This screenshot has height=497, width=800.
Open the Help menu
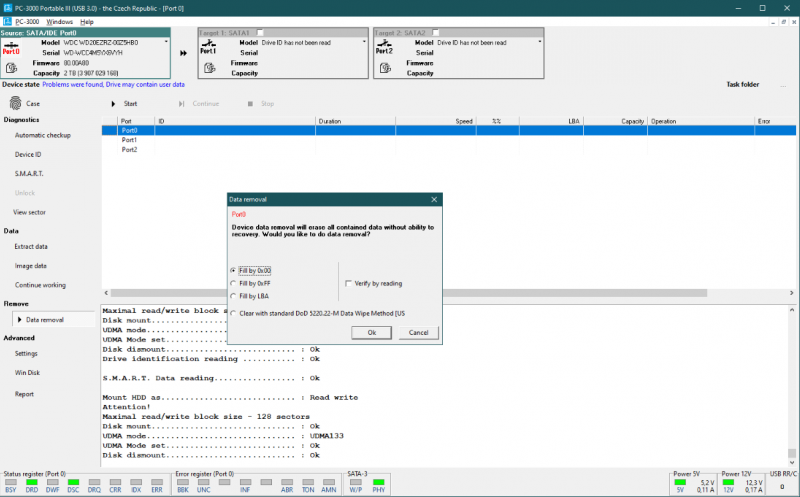pos(87,21)
